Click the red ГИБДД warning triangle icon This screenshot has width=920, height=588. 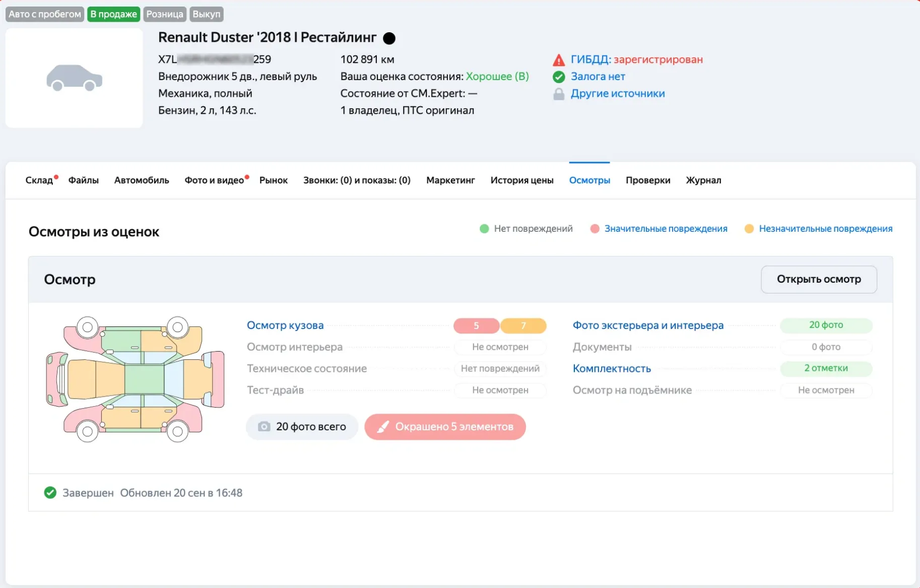tap(558, 60)
